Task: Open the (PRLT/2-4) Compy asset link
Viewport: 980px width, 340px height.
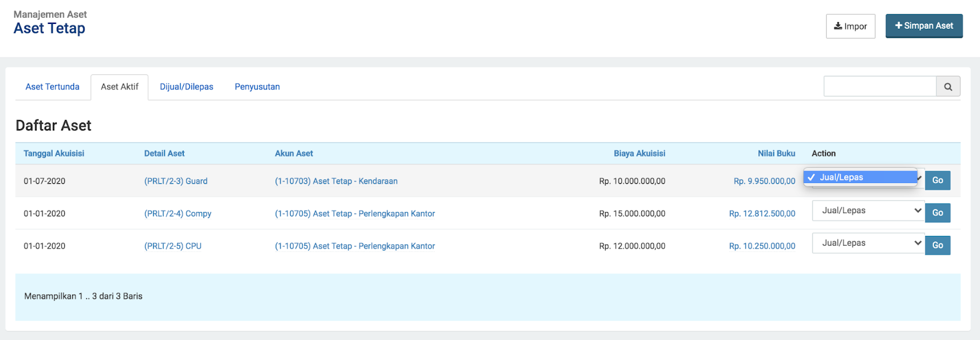Action: click(x=178, y=214)
